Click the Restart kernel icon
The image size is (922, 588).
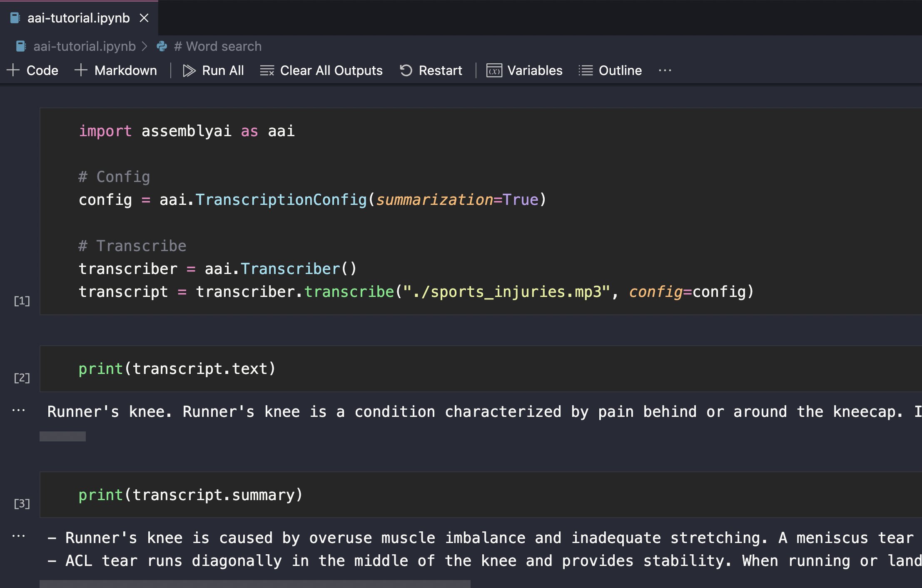[x=406, y=70]
